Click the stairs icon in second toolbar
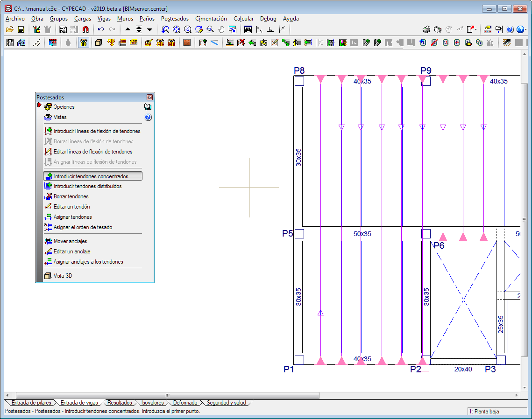 36,43
